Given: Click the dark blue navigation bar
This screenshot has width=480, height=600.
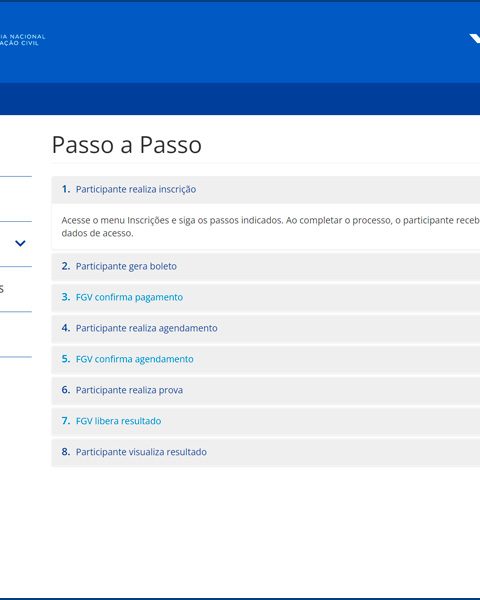Looking at the screenshot, I should 240,99.
